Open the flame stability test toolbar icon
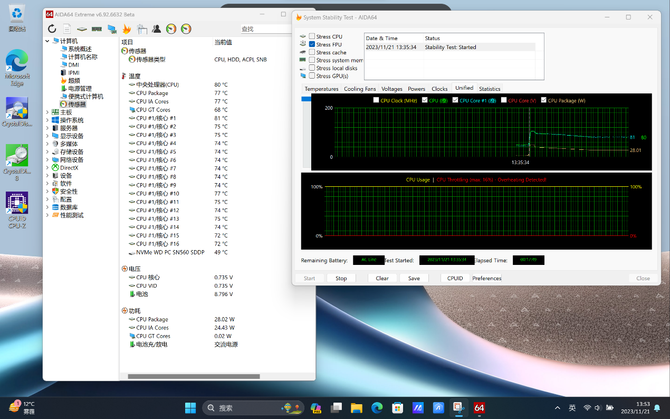 126,29
